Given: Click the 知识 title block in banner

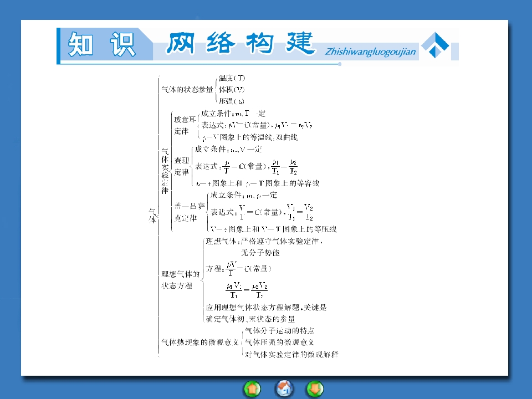Looking at the screenshot, I should coord(102,45).
